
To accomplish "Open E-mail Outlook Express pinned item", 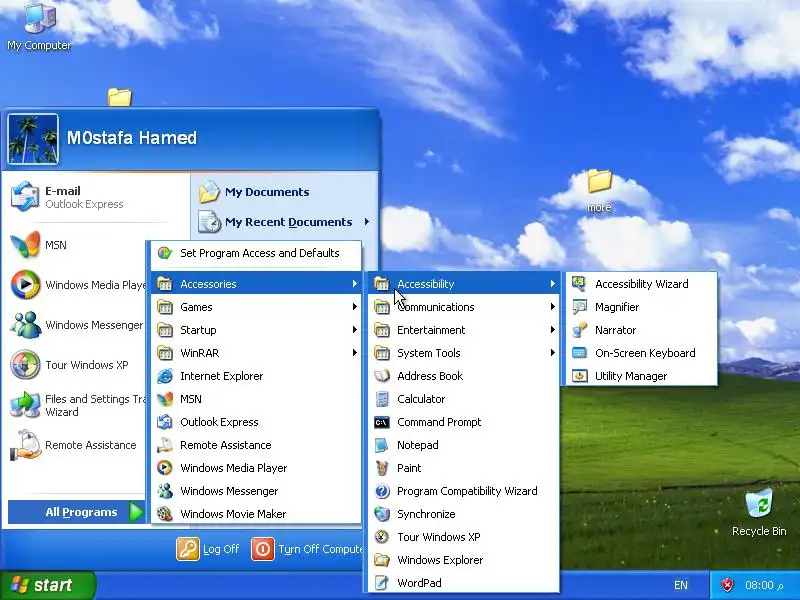I will pyautogui.click(x=95, y=197).
